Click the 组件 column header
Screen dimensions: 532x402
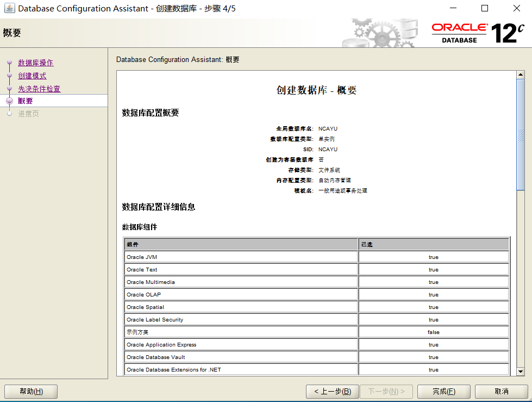coord(241,244)
